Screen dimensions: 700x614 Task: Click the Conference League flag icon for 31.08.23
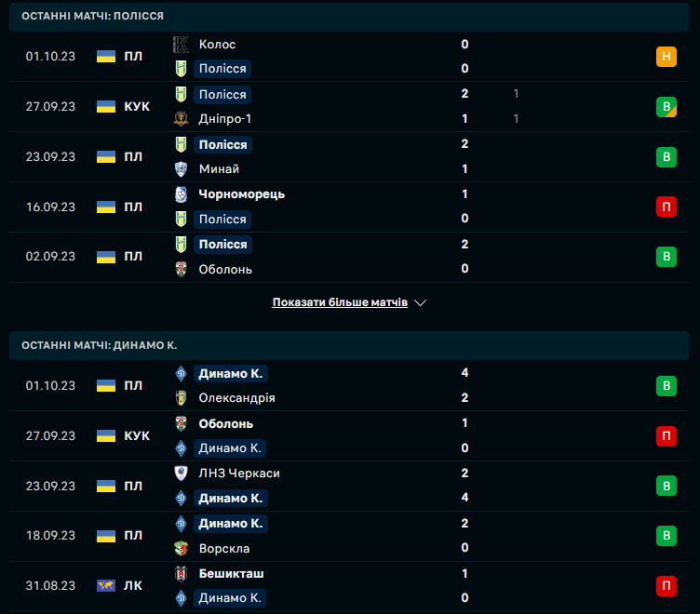point(106,586)
